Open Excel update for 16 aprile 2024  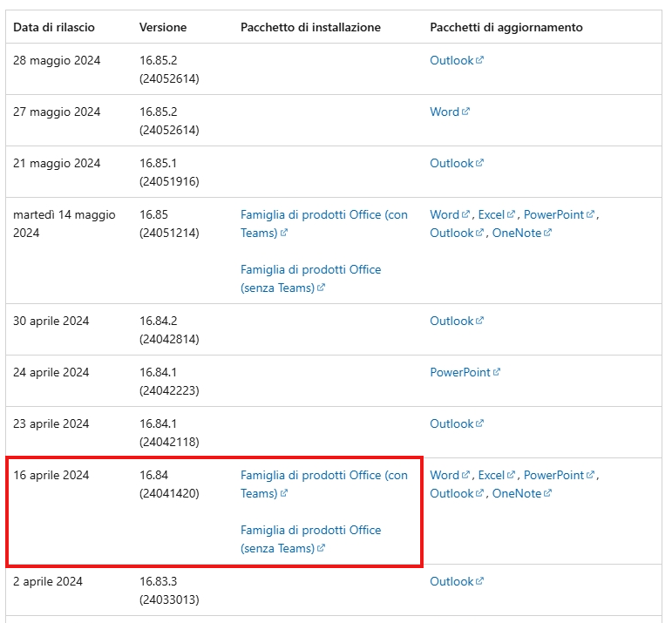496,475
